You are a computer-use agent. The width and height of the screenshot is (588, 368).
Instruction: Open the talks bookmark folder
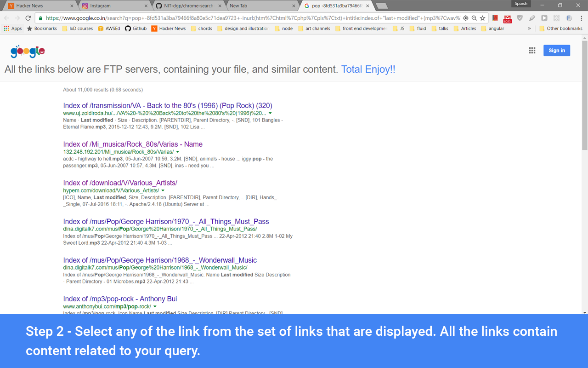click(x=440, y=29)
